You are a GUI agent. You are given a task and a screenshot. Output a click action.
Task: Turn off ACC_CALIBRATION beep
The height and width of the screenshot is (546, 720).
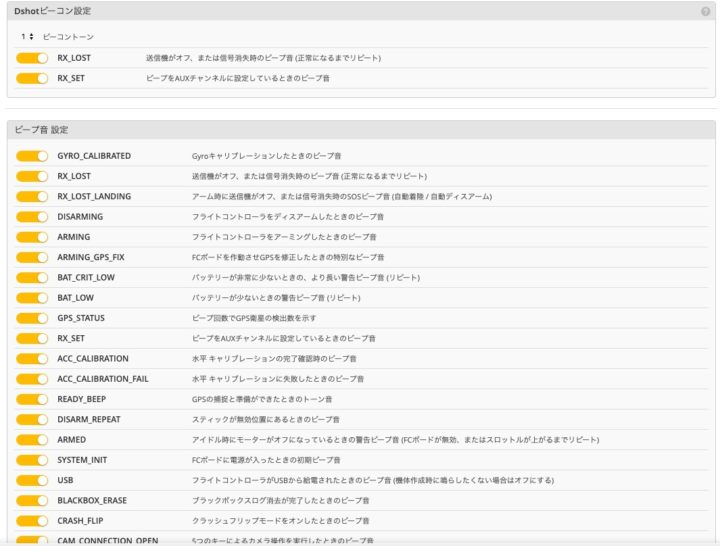pos(32,359)
